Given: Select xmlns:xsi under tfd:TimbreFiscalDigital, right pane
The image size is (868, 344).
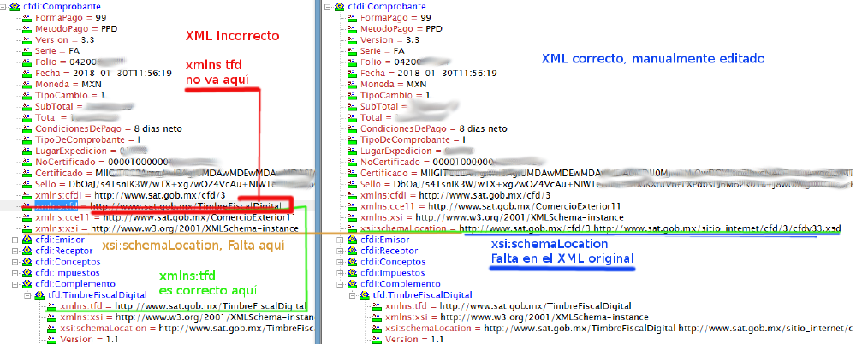Looking at the screenshot, I should (x=517, y=317).
